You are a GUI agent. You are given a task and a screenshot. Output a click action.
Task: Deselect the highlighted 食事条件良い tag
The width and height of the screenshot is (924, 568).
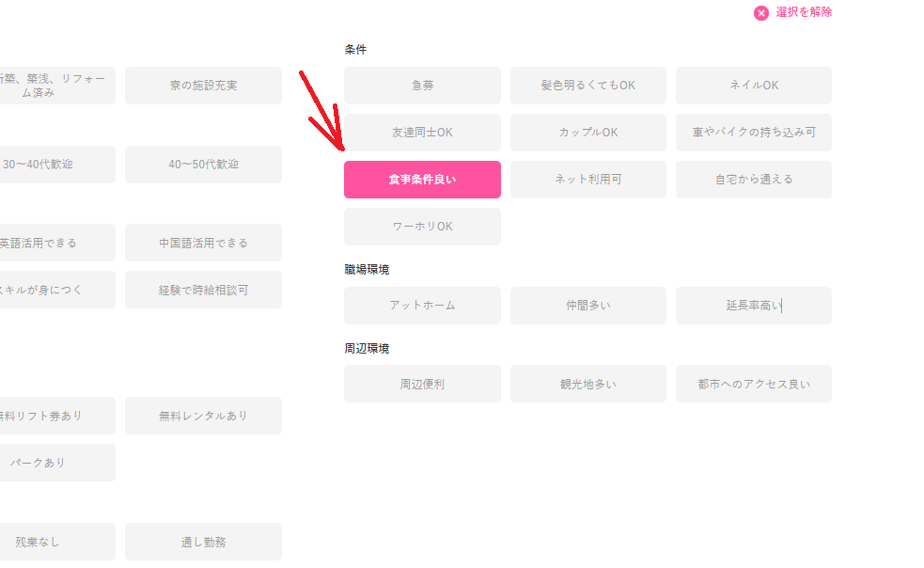click(x=422, y=180)
